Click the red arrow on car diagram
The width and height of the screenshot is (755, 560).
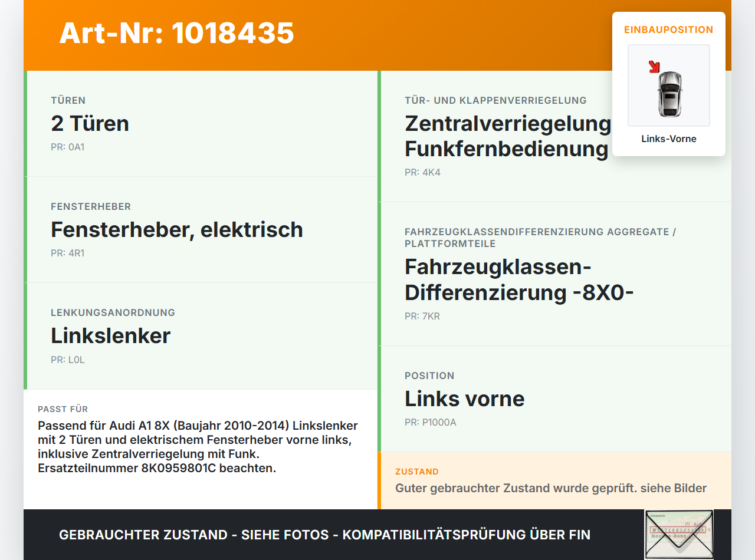(x=654, y=67)
